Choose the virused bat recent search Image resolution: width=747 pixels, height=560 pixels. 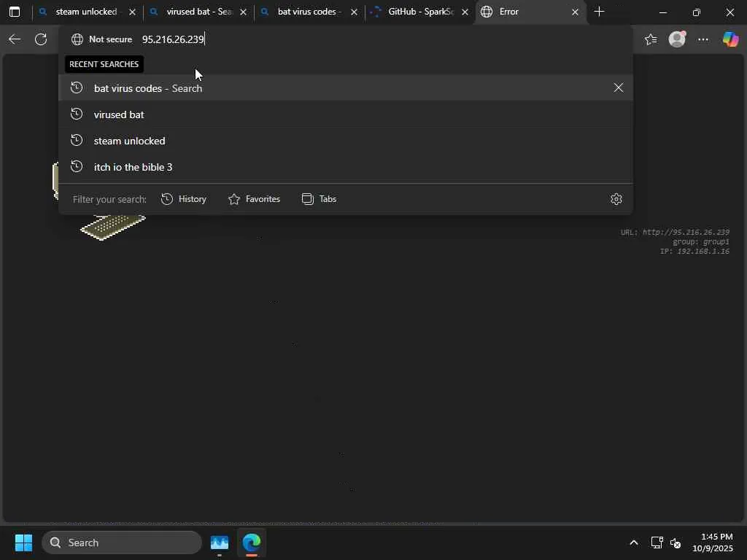345,114
